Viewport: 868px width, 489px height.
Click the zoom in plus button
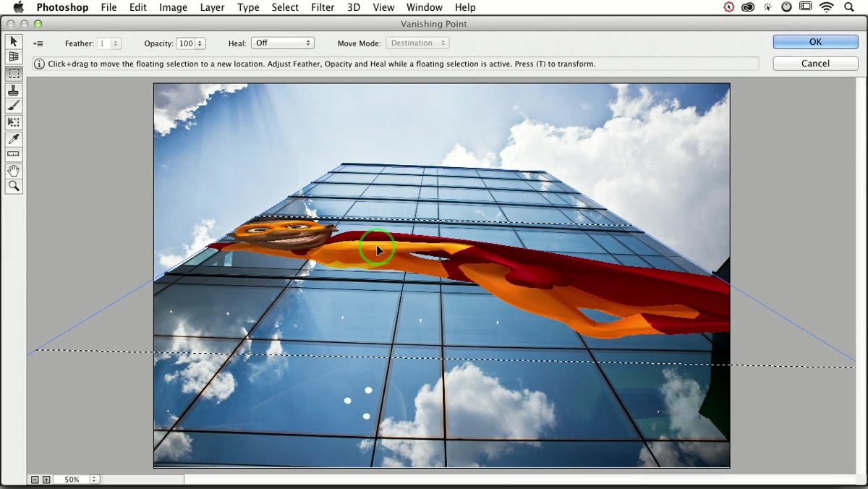click(46, 480)
